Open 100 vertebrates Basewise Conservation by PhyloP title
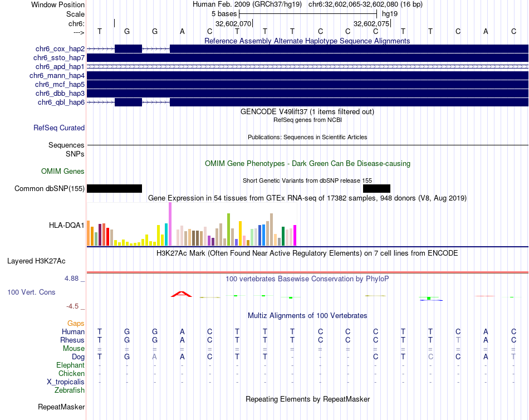 click(x=307, y=279)
